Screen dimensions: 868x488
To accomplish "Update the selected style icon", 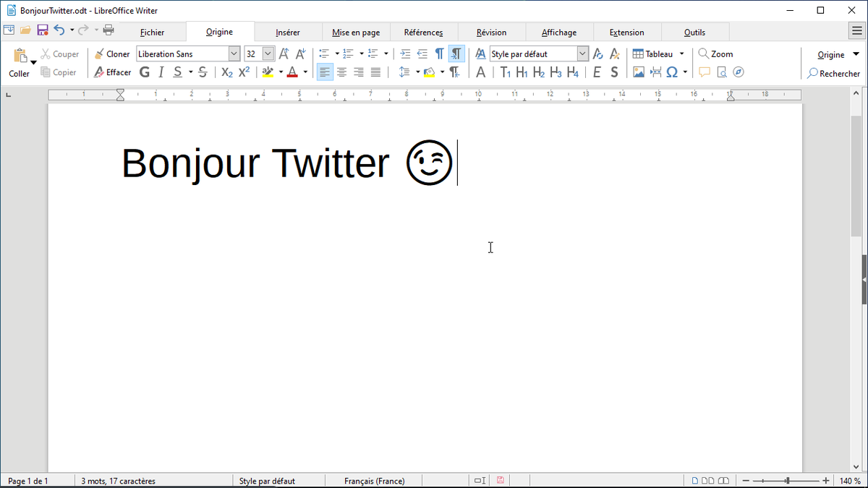I will point(597,54).
